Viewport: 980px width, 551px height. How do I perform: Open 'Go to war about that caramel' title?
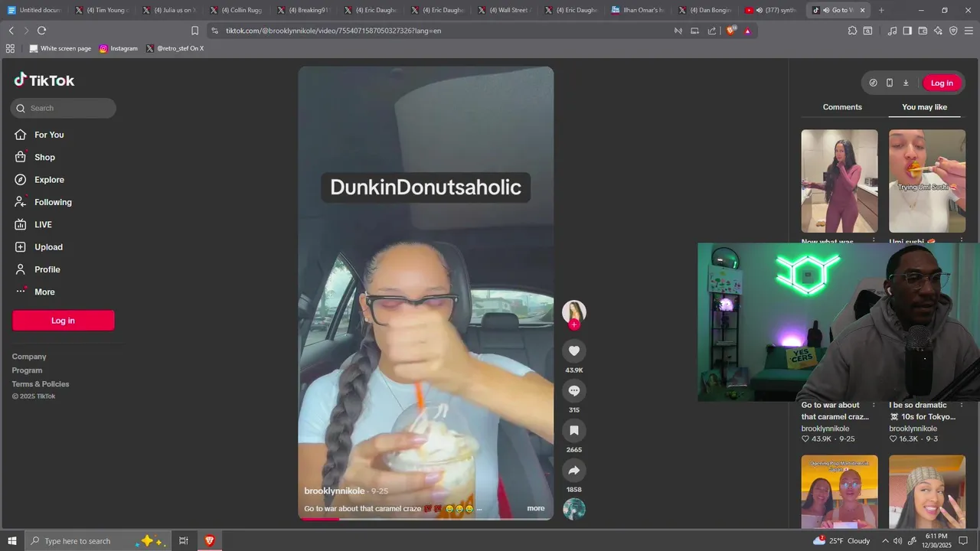coord(835,411)
